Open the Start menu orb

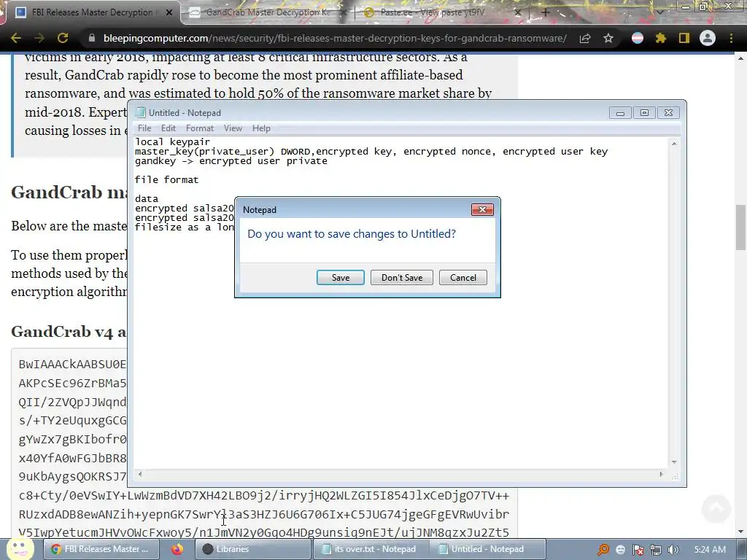pyautogui.click(x=20, y=548)
